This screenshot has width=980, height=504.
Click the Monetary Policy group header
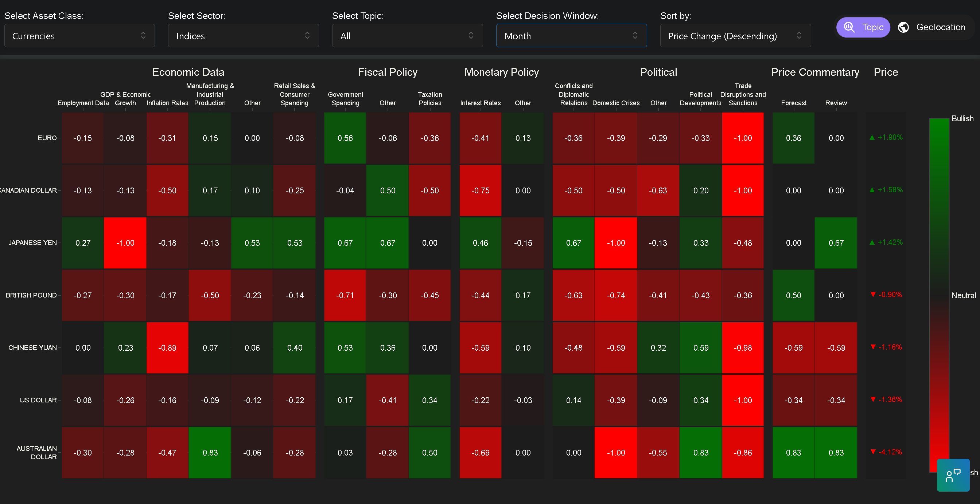click(x=501, y=72)
